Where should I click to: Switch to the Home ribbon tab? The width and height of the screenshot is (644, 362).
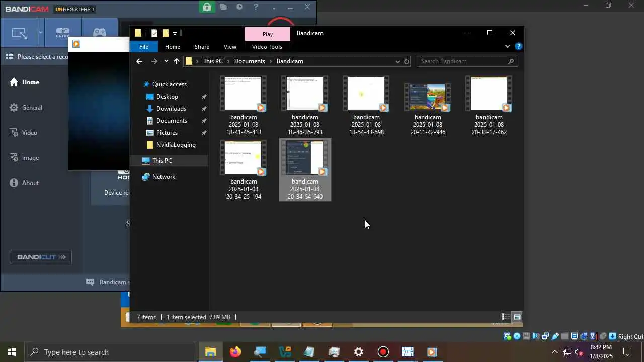(x=173, y=47)
